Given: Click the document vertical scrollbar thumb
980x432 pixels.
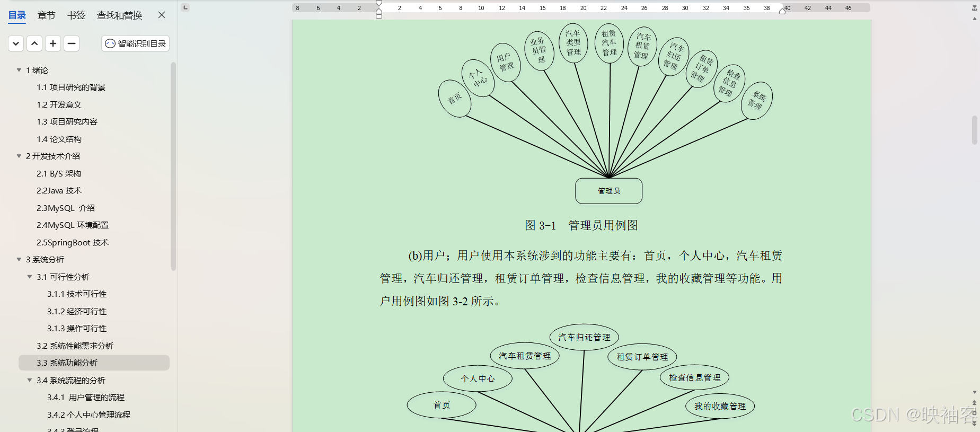Looking at the screenshot, I should click(x=974, y=130).
